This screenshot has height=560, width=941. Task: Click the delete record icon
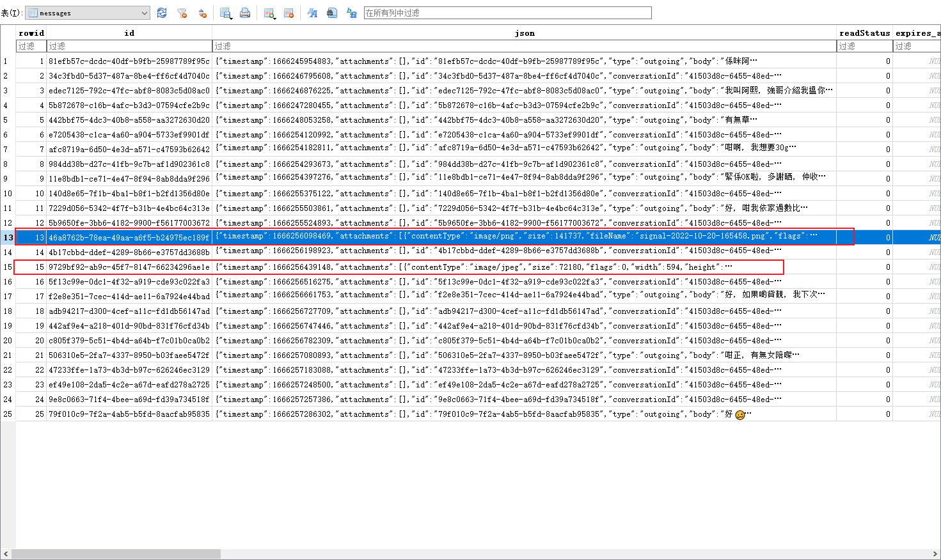tap(289, 13)
